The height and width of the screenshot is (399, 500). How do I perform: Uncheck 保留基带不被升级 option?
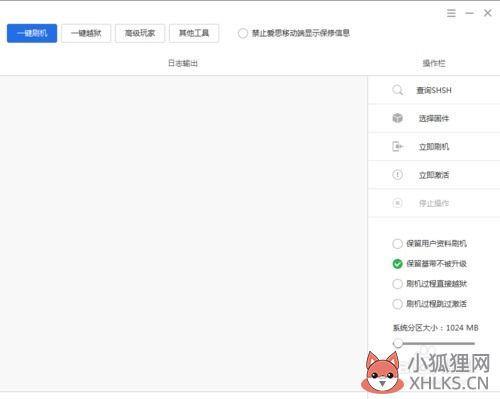pyautogui.click(x=397, y=264)
